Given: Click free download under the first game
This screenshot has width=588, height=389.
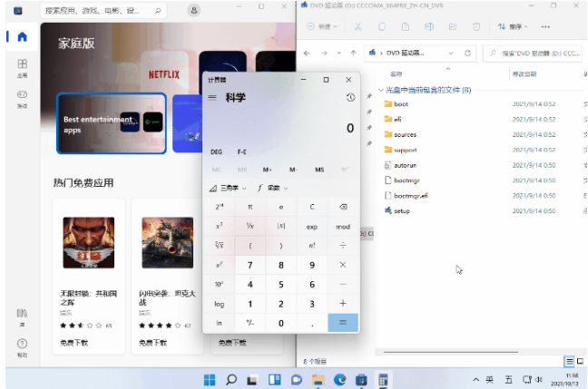Looking at the screenshot, I should 73,343.
